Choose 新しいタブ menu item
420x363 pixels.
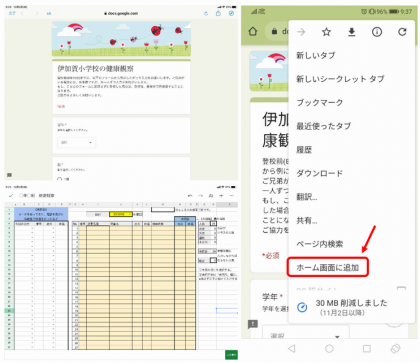click(x=316, y=55)
